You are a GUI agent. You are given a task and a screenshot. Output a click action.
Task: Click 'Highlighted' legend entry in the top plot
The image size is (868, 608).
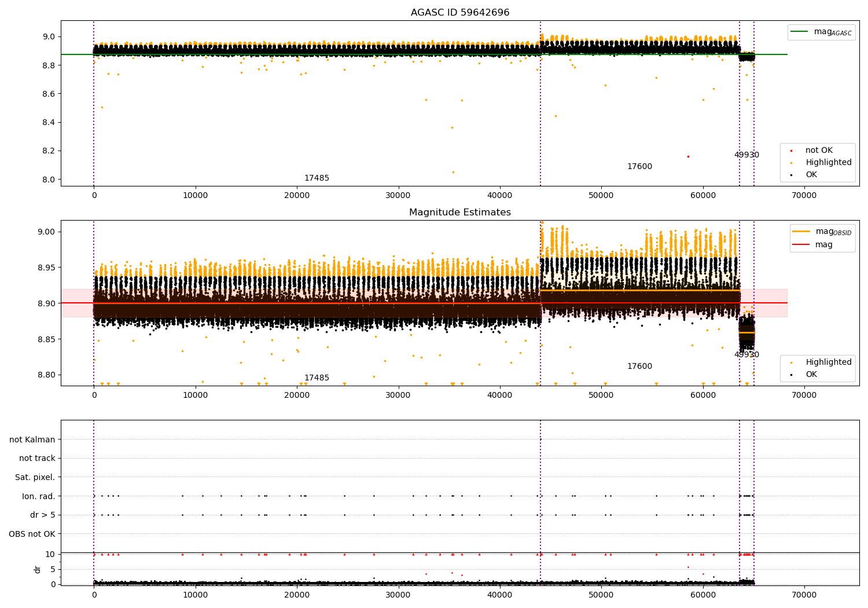[x=828, y=163]
